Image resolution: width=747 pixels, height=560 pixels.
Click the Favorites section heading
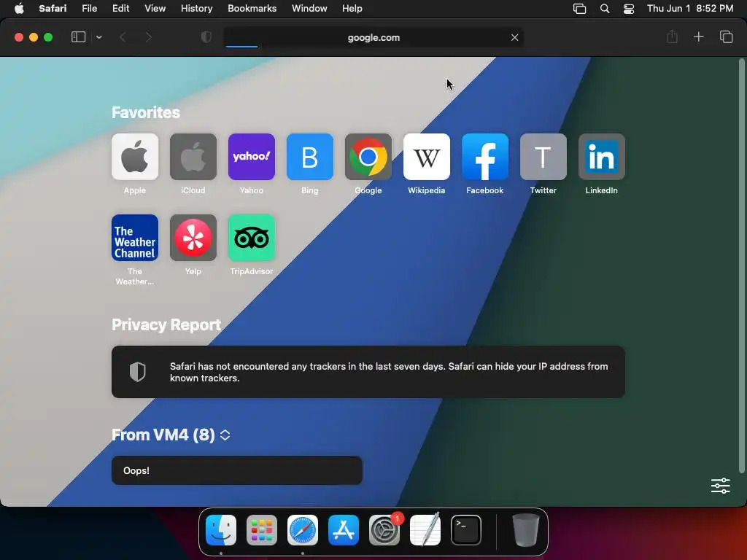146,112
